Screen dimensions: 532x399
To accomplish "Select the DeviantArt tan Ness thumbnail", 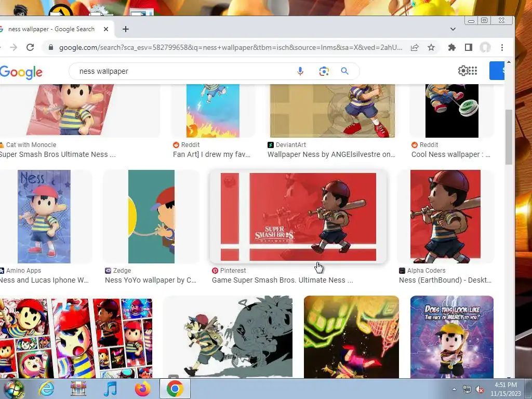I will pyautogui.click(x=332, y=111).
